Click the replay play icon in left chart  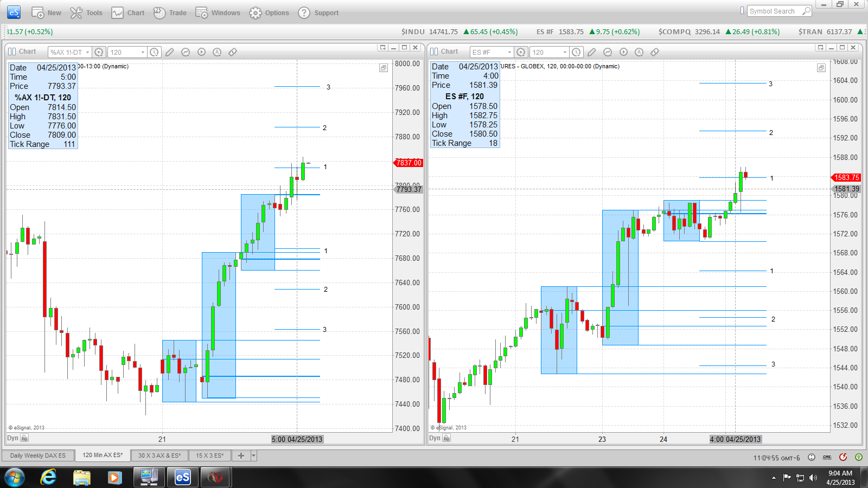[201, 52]
